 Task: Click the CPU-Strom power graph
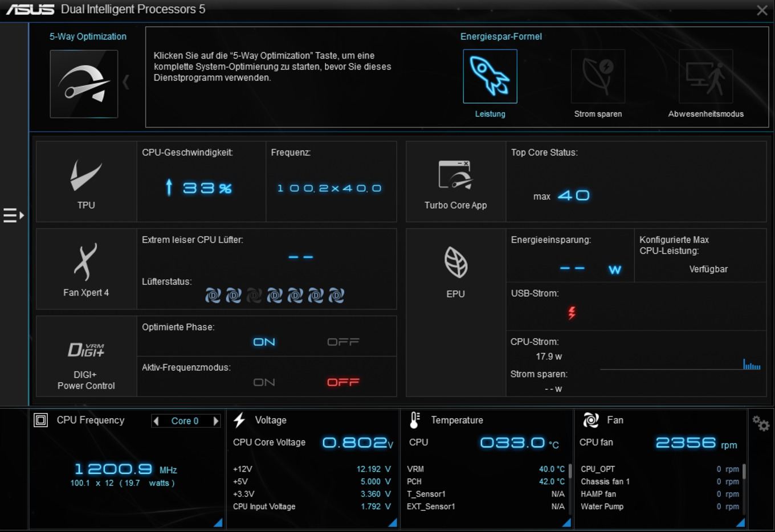click(680, 364)
